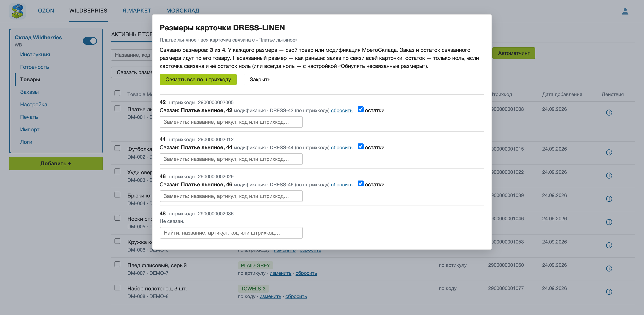The height and width of the screenshot is (315, 644).
Task: Open info icon for Плед флисовый row
Action: 609,269
